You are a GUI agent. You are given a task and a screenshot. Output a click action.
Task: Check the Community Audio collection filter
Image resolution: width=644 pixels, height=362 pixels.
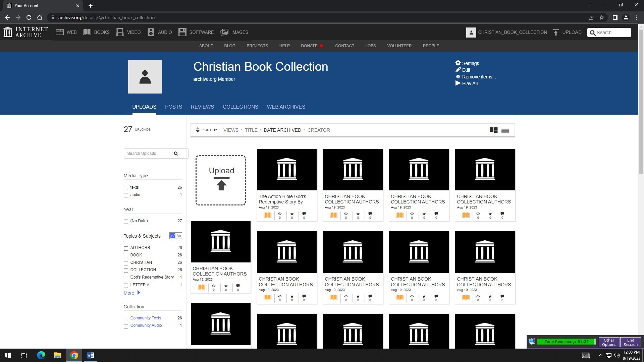point(126,326)
